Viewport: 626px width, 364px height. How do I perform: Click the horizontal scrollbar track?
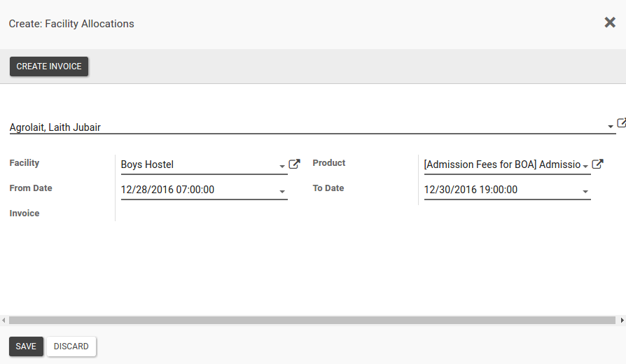312,320
